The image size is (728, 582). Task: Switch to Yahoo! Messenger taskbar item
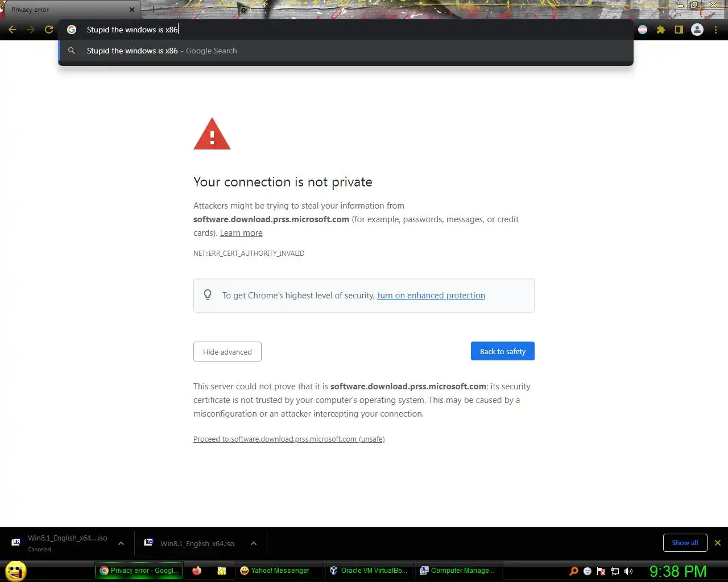tap(279, 571)
